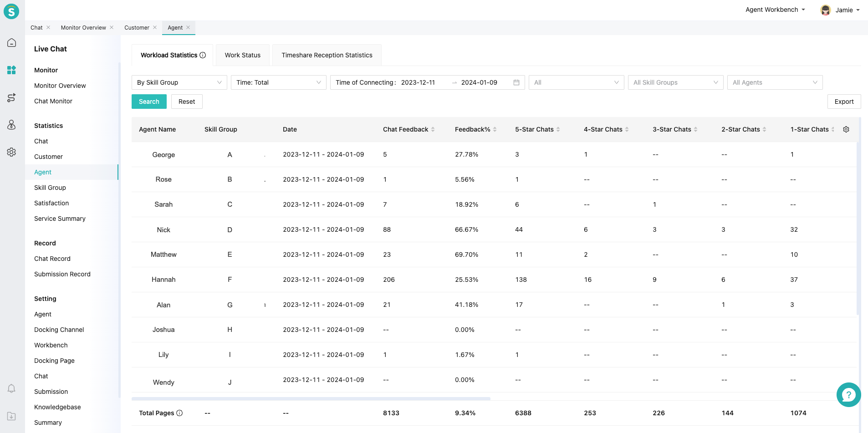Image resolution: width=868 pixels, height=433 pixels.
Task: Open the calendar icon in date range
Action: pyautogui.click(x=516, y=82)
